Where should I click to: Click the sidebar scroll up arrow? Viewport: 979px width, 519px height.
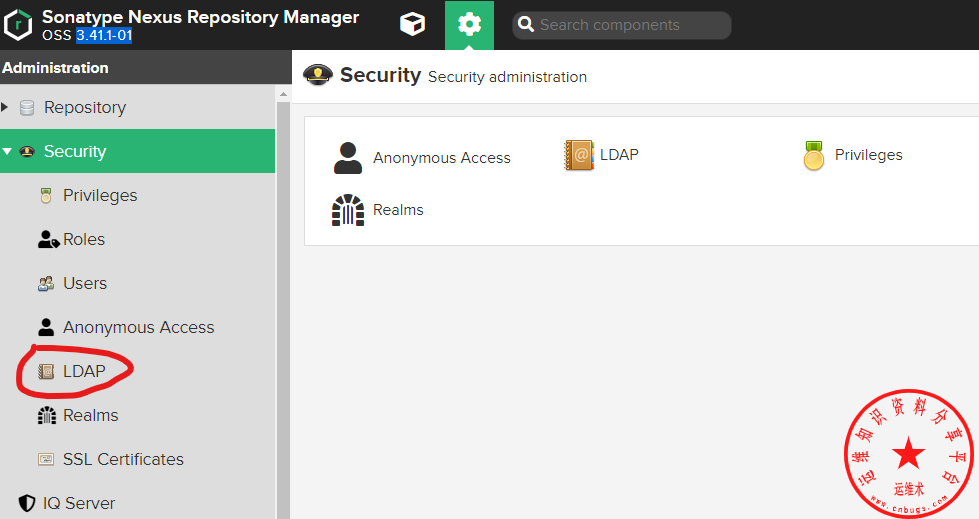(x=283, y=94)
